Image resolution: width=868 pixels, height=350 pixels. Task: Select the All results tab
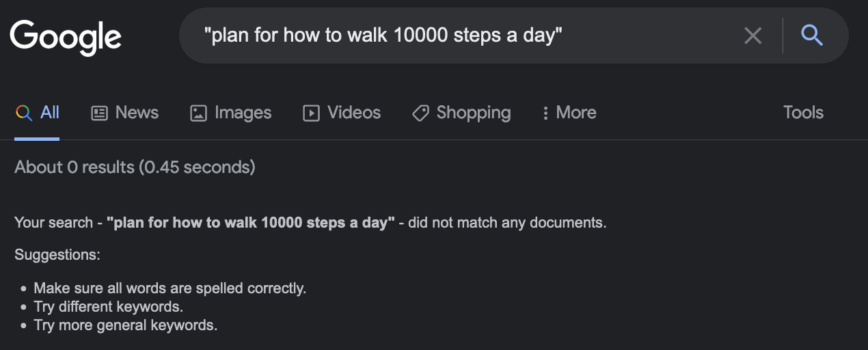(50, 113)
